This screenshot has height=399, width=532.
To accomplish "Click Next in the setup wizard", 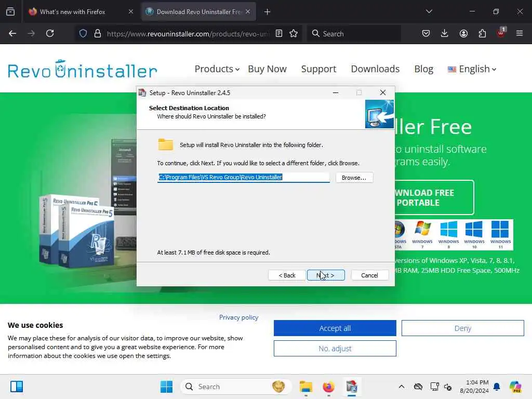I will point(326,275).
